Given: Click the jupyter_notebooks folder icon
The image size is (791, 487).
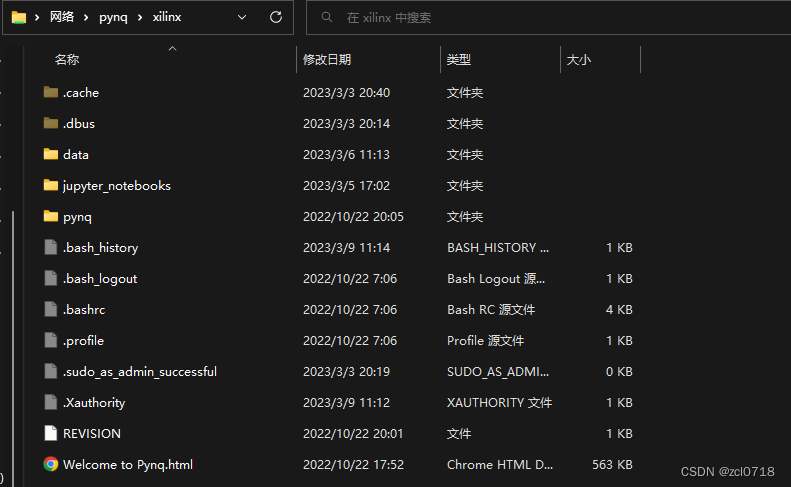Looking at the screenshot, I should coord(50,185).
